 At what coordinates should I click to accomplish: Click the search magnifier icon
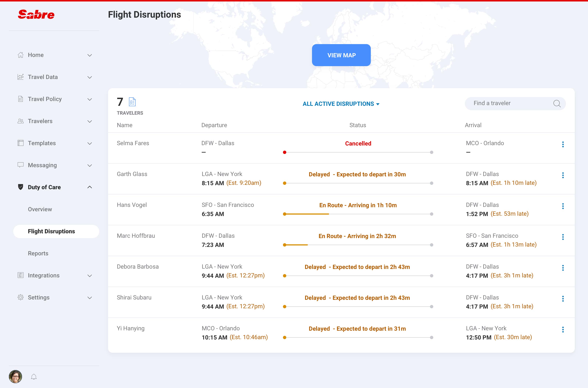(557, 103)
